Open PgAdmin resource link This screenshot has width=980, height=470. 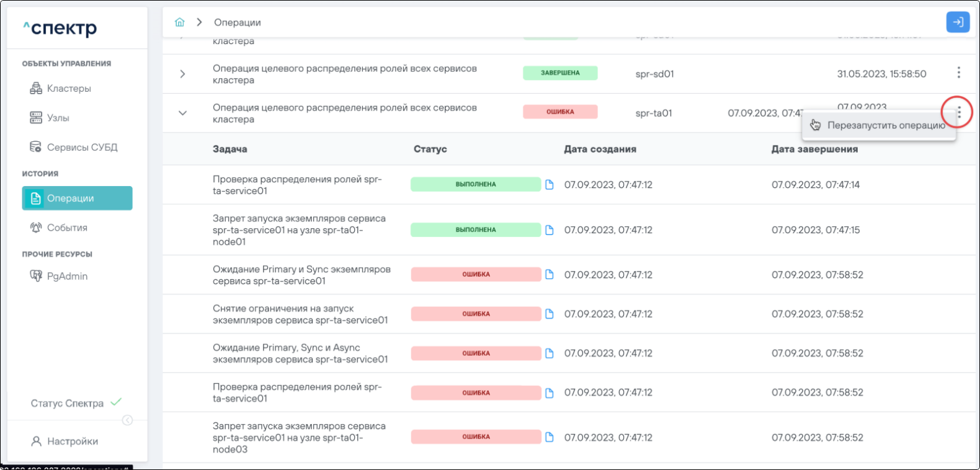point(67,276)
